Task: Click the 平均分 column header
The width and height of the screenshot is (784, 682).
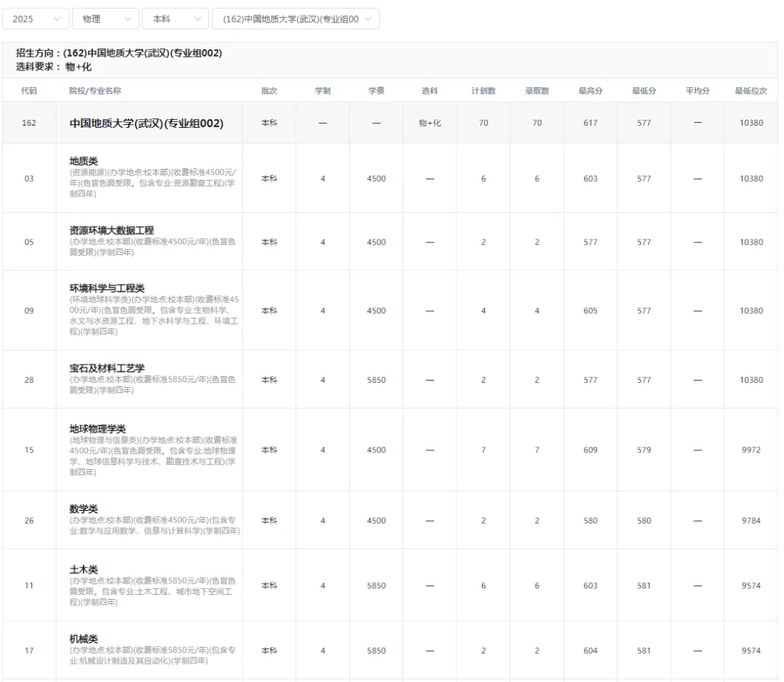Action: point(698,91)
